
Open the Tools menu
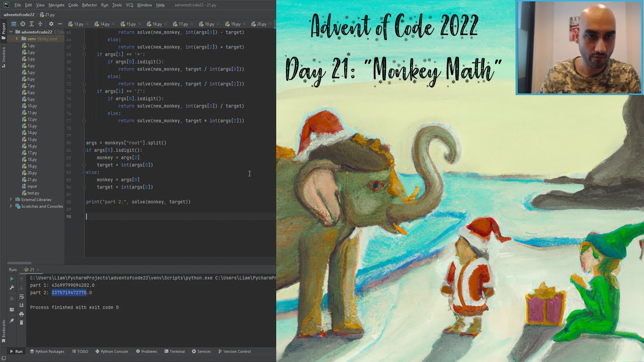117,5
